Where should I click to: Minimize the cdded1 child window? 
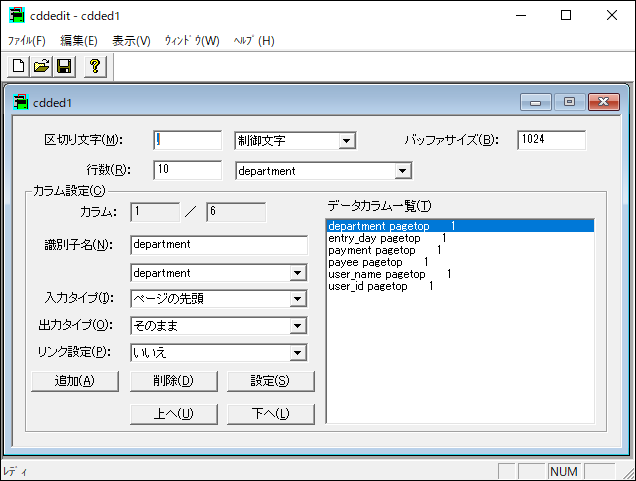point(540,102)
